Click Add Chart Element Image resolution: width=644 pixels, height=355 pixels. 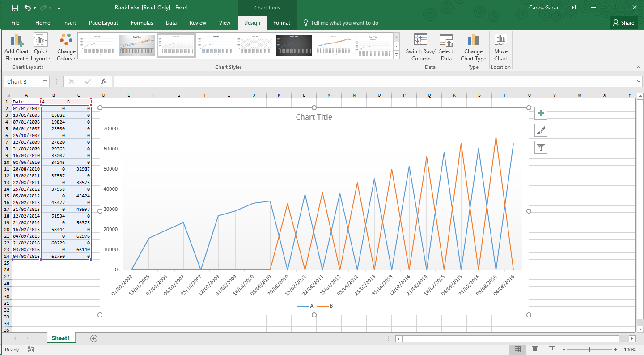pos(16,47)
